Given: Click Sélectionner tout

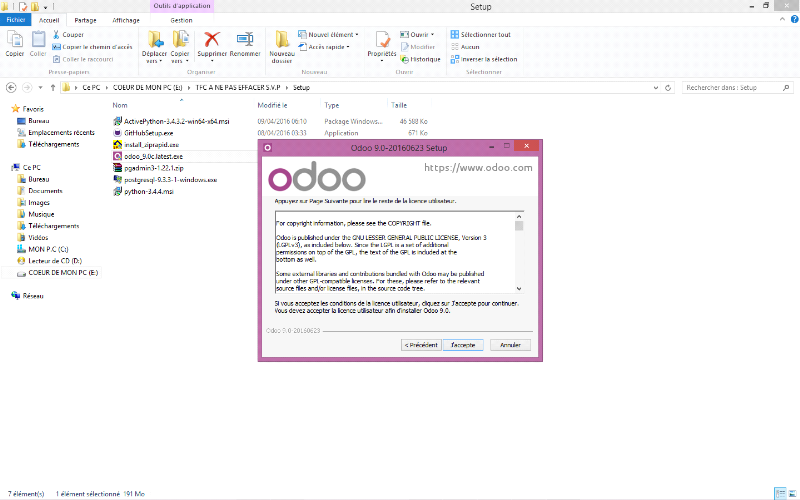Looking at the screenshot, I should point(481,35).
